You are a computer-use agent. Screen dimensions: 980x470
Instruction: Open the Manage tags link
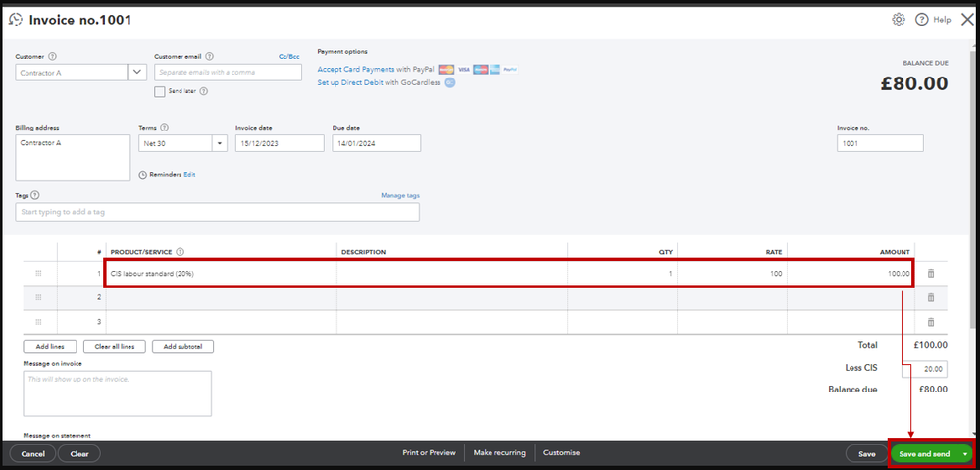(x=400, y=195)
